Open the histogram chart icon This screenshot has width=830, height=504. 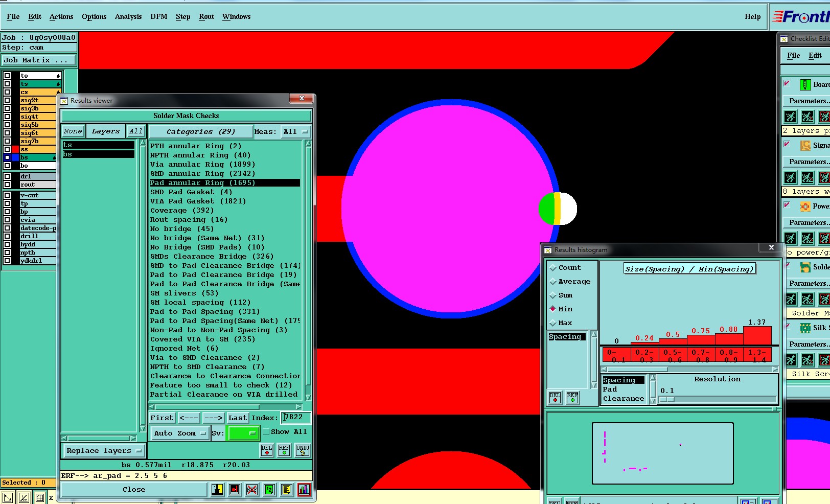[x=304, y=490]
